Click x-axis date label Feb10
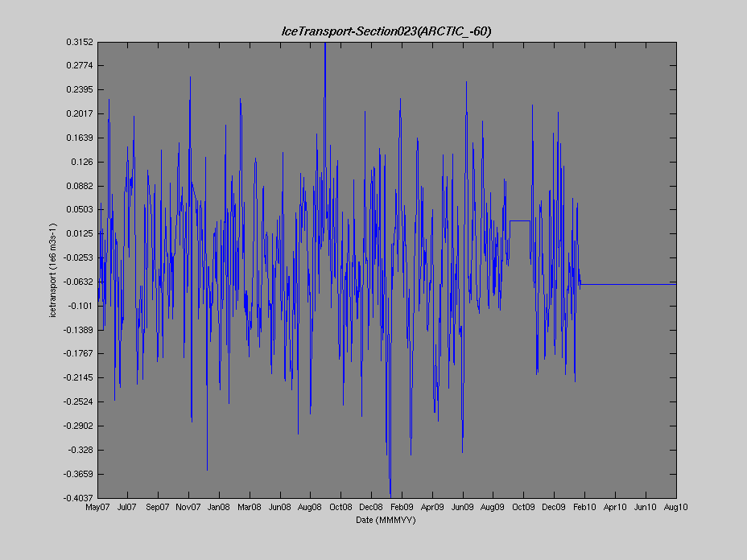Screen dimensions: 747x560 [584, 507]
